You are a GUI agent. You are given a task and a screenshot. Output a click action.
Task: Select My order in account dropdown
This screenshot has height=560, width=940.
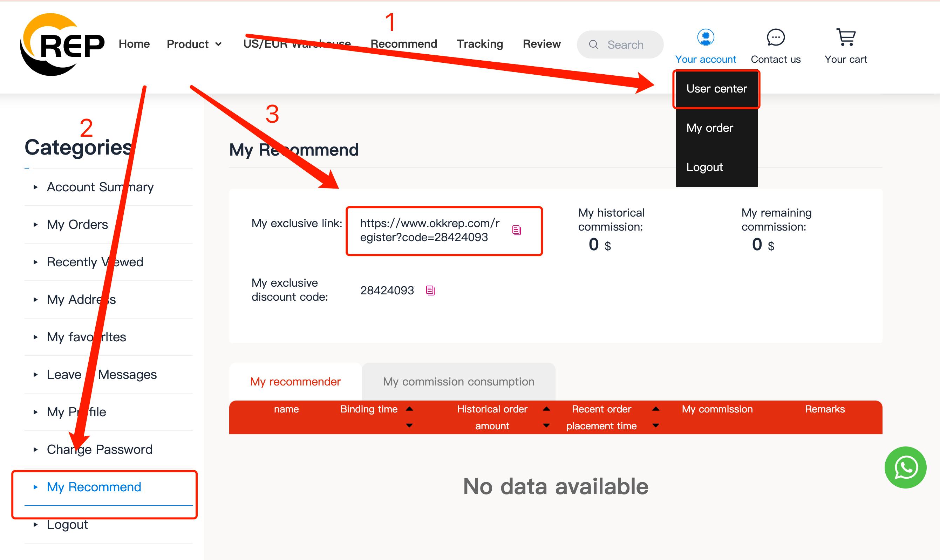709,128
